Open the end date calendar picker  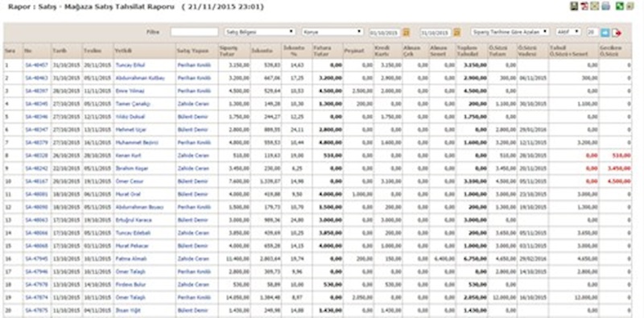(456, 32)
